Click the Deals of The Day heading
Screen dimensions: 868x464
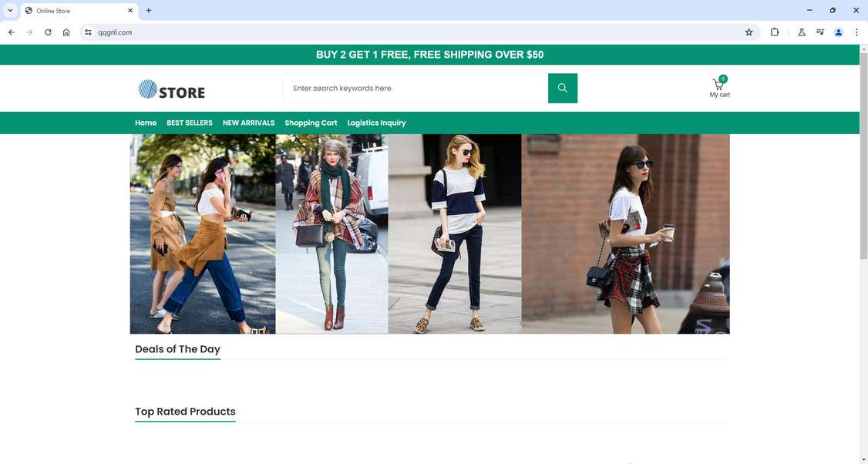pyautogui.click(x=178, y=349)
